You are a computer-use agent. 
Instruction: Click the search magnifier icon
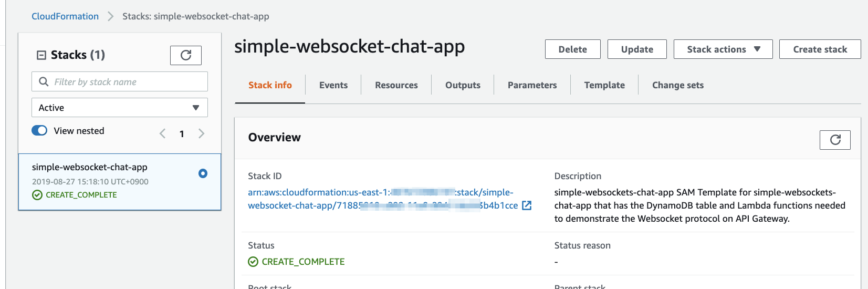[x=44, y=82]
